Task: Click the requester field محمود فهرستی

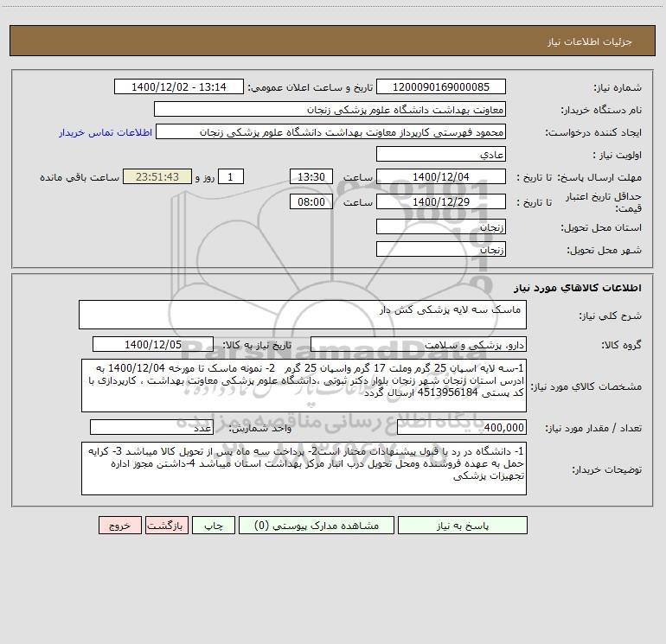Action: (x=331, y=132)
